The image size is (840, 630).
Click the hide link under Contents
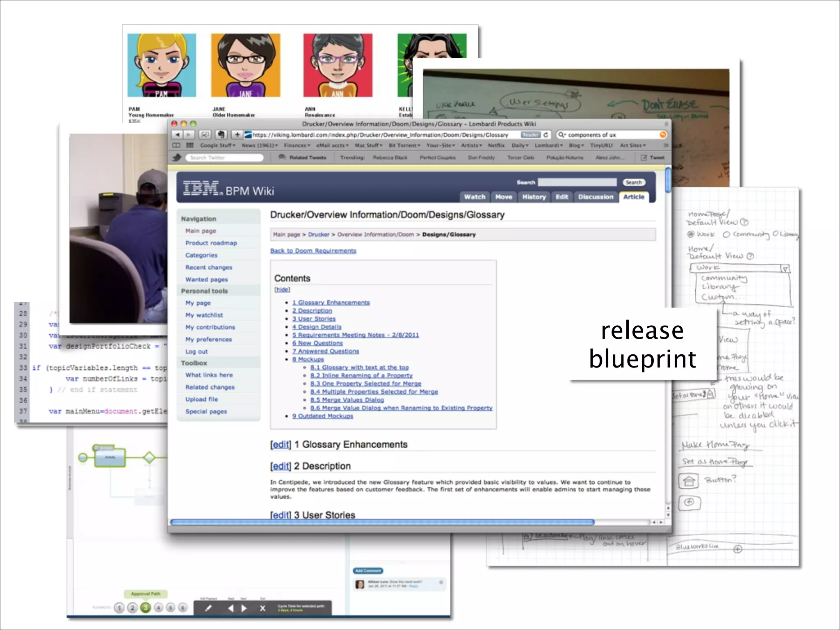pos(282,290)
